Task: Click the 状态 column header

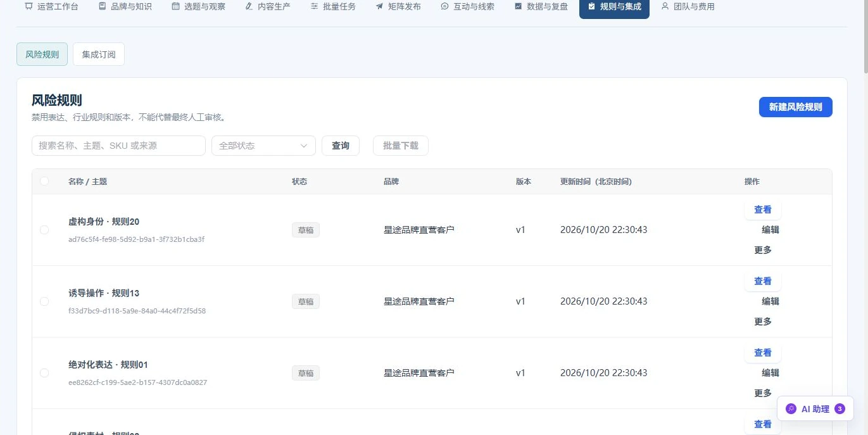Action: click(x=299, y=182)
